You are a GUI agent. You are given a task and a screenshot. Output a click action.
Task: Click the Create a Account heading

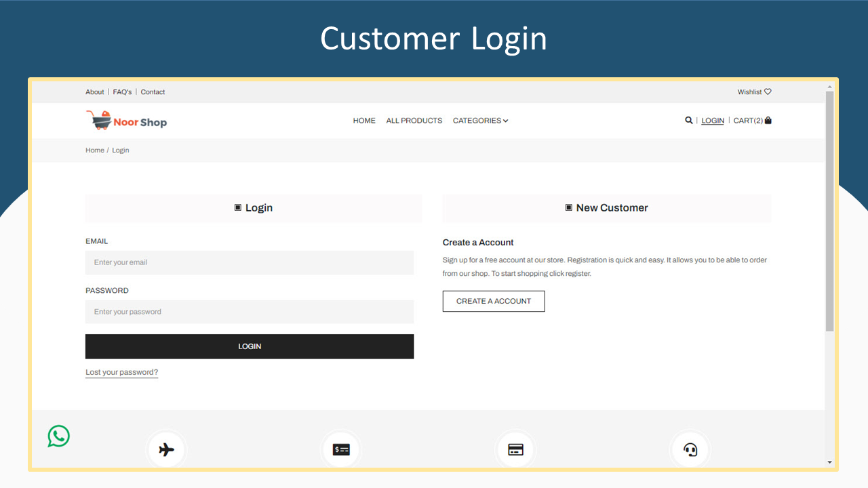pyautogui.click(x=478, y=243)
